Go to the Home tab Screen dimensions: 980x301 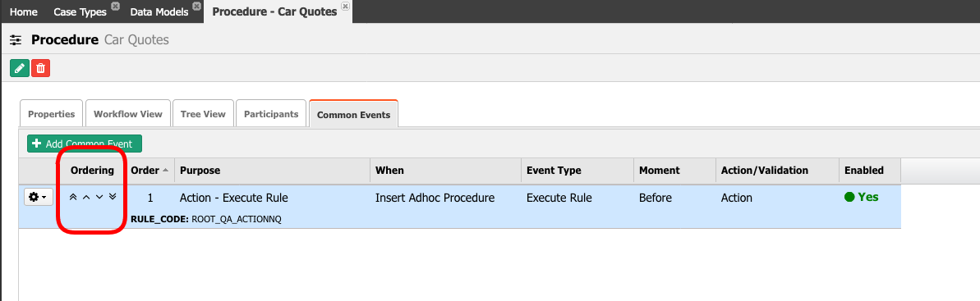24,11
